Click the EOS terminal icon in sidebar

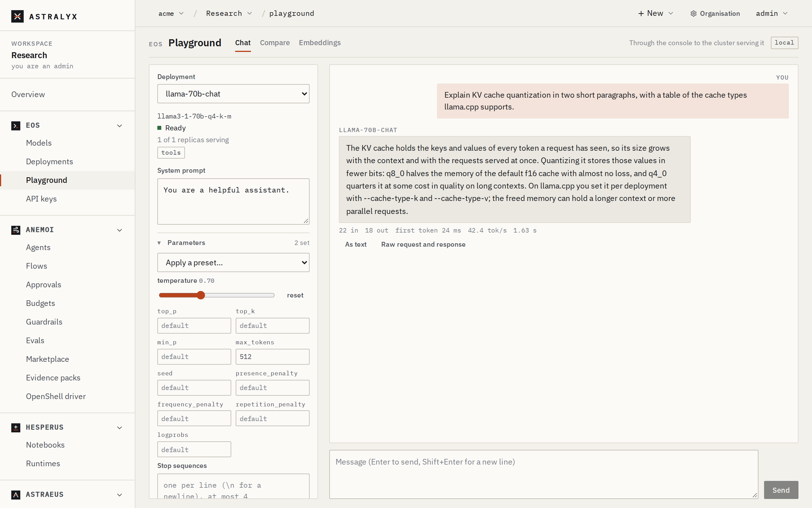tap(16, 126)
